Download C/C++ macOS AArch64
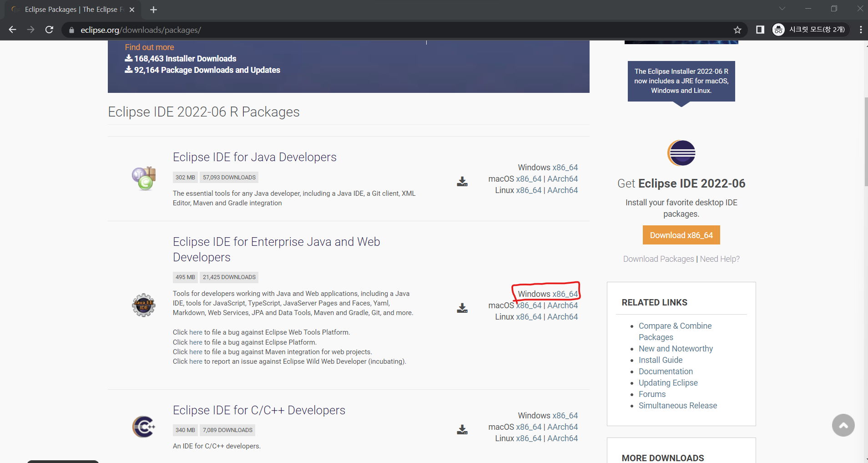Viewport: 868px width, 463px height. click(x=562, y=427)
